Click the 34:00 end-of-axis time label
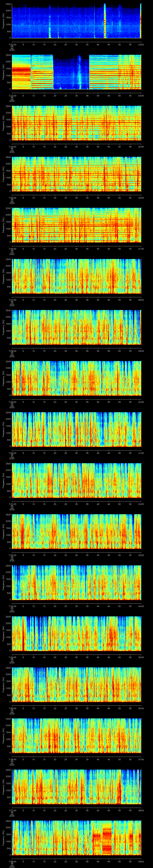This screenshot has width=153, height=868. 141,606
